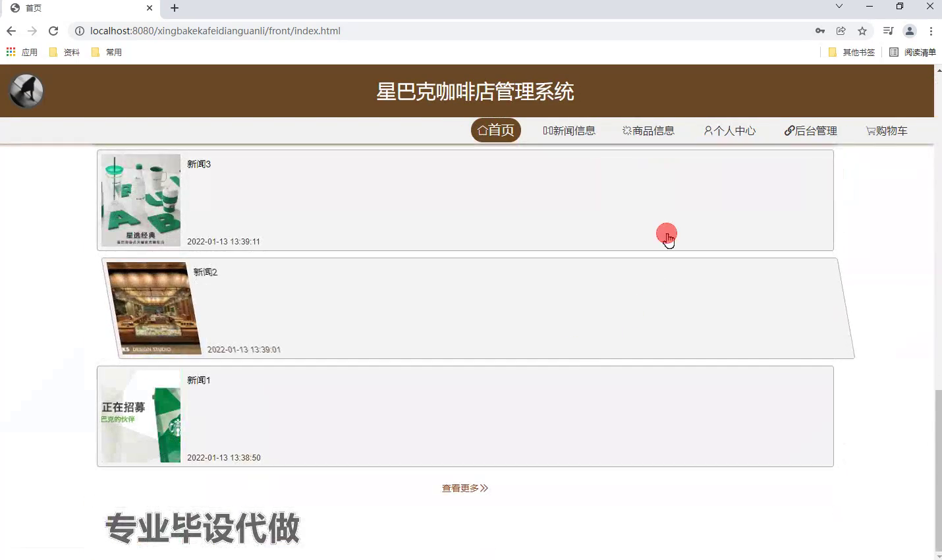Open the tab search dropdown arrow
The image size is (942, 560).
(x=839, y=7)
